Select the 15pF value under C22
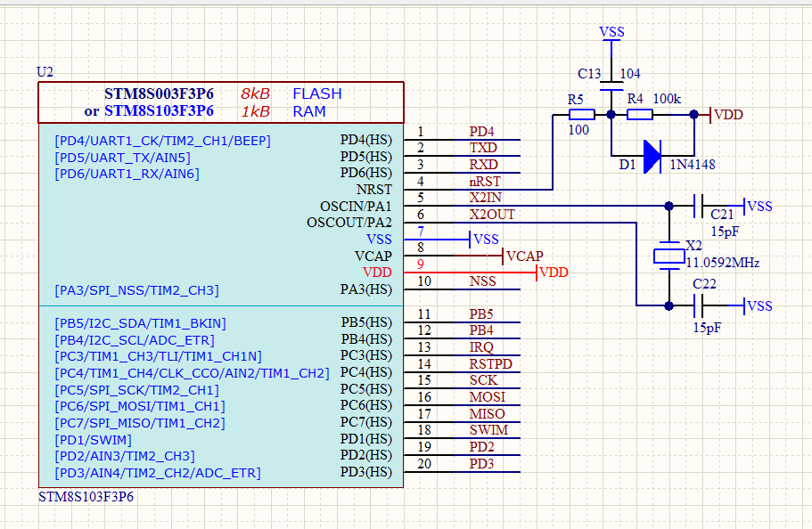This screenshot has width=812, height=529. (707, 328)
